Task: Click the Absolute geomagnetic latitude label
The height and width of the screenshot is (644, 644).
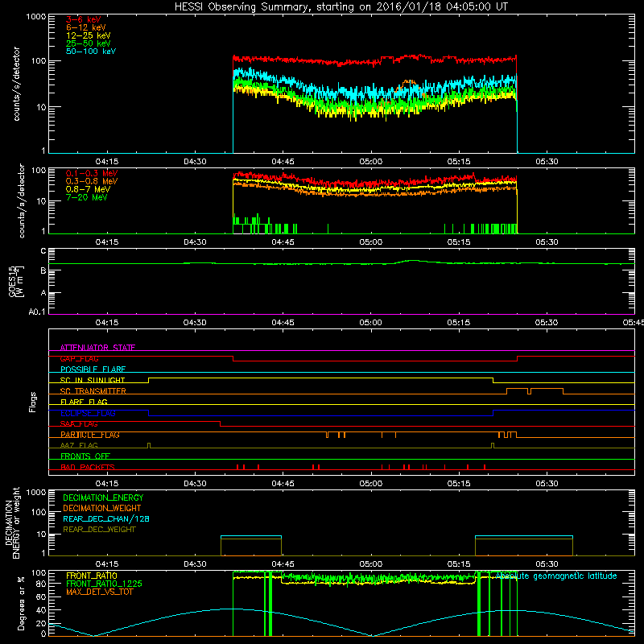Action: pos(556,576)
